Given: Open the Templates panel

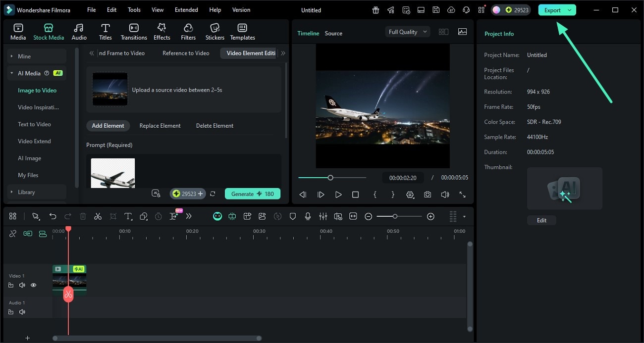Looking at the screenshot, I should [242, 31].
